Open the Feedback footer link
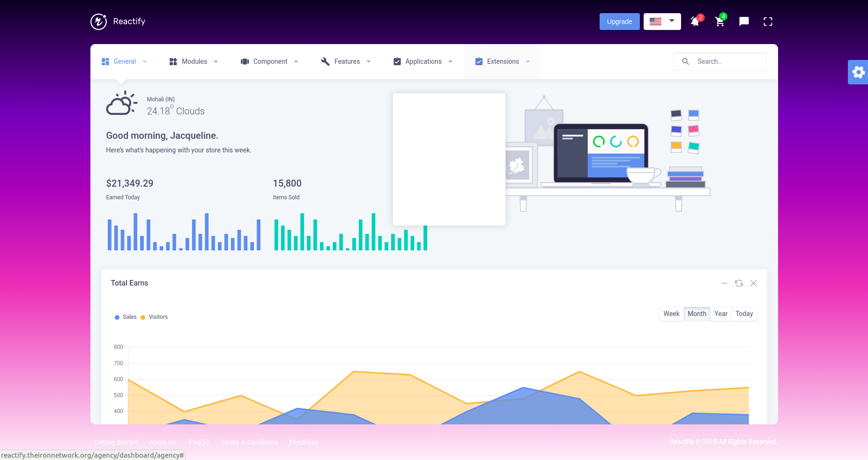This screenshot has width=868, height=460. pyautogui.click(x=304, y=442)
